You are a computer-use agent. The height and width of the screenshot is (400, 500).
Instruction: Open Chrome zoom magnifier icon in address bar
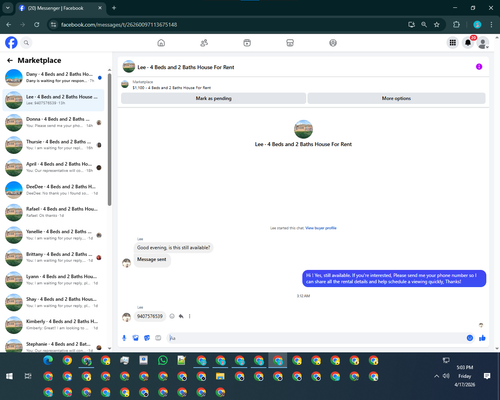424,25
